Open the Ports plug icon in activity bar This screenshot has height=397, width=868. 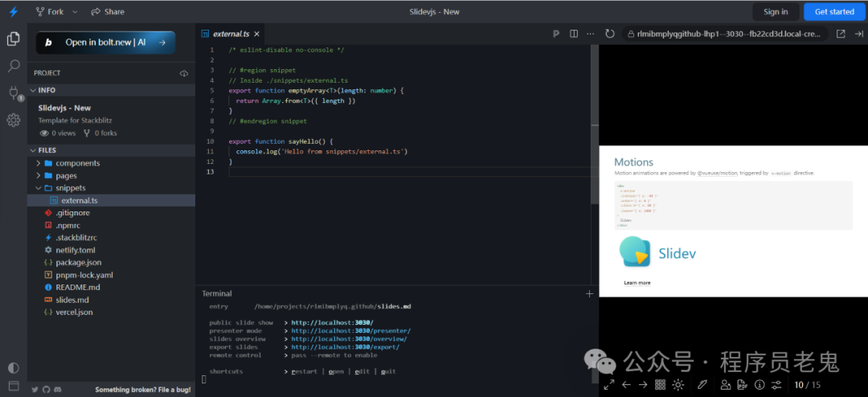tap(14, 93)
